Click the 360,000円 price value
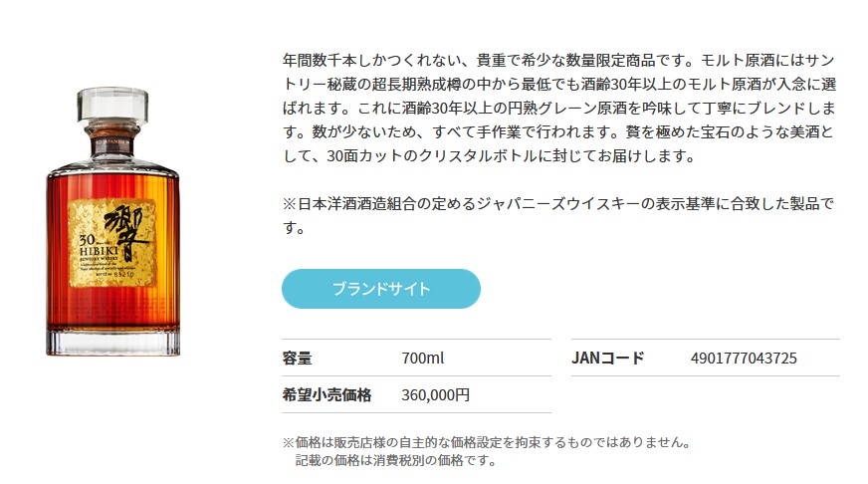Screen dimensions: 868x484 [x=436, y=394]
